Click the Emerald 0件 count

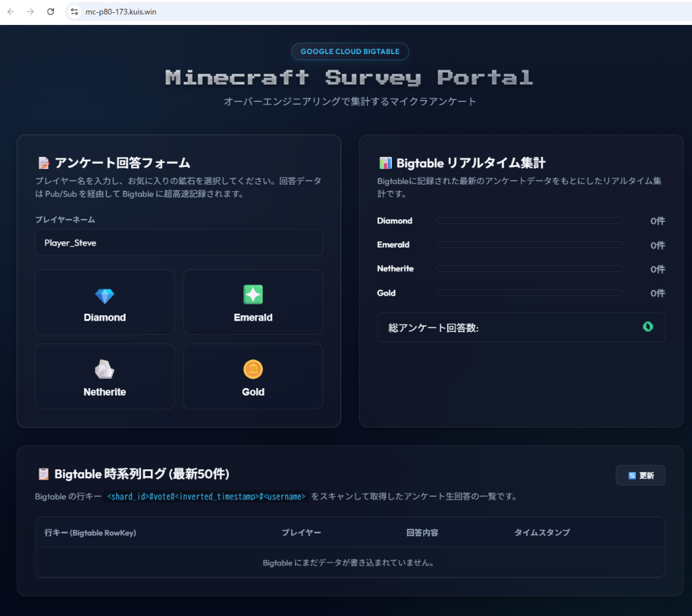coord(658,245)
